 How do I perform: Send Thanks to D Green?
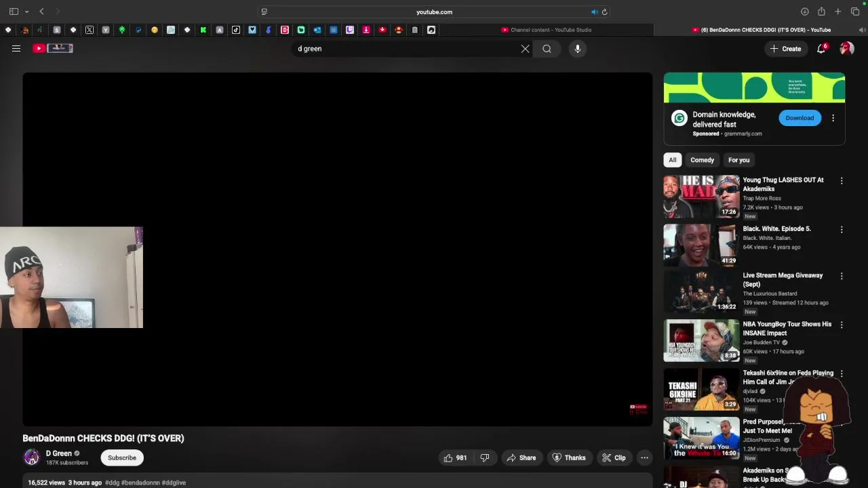tap(568, 457)
